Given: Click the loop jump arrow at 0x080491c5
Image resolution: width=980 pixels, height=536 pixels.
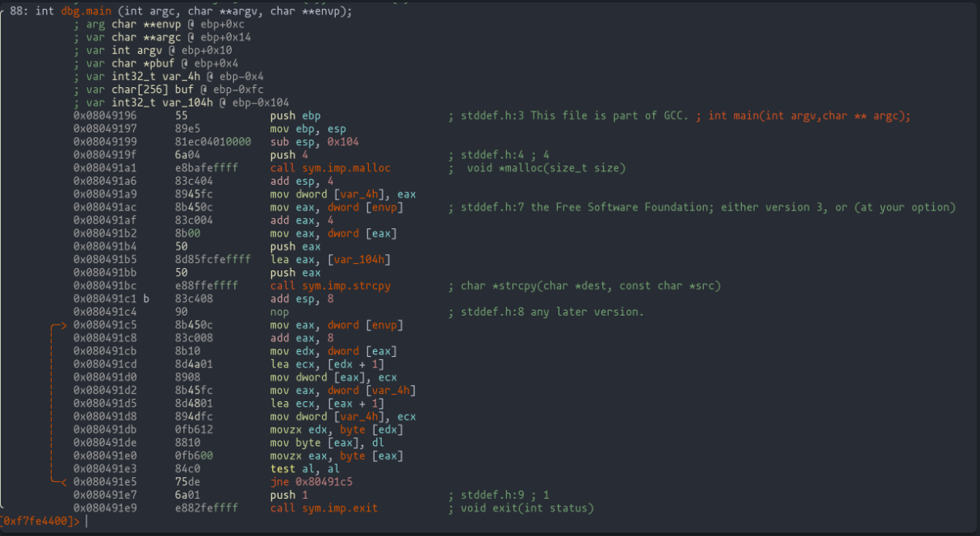Looking at the screenshot, I should pyautogui.click(x=57, y=325).
